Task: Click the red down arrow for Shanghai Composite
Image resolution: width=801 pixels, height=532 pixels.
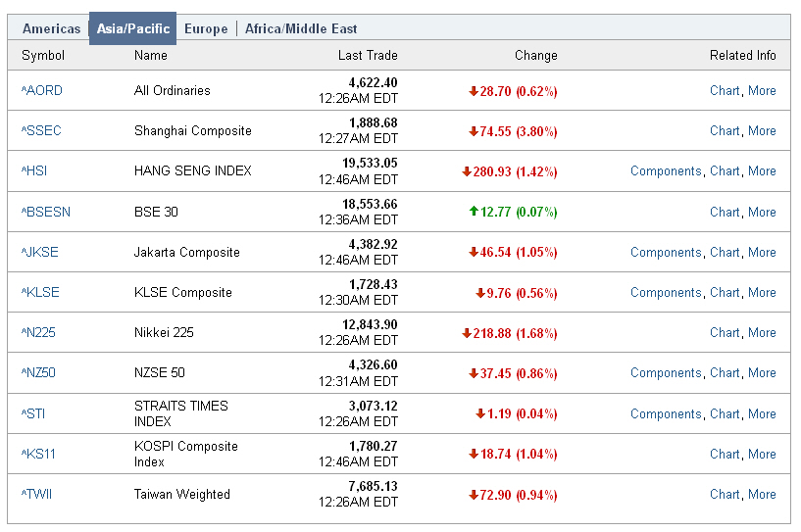Action: [474, 131]
